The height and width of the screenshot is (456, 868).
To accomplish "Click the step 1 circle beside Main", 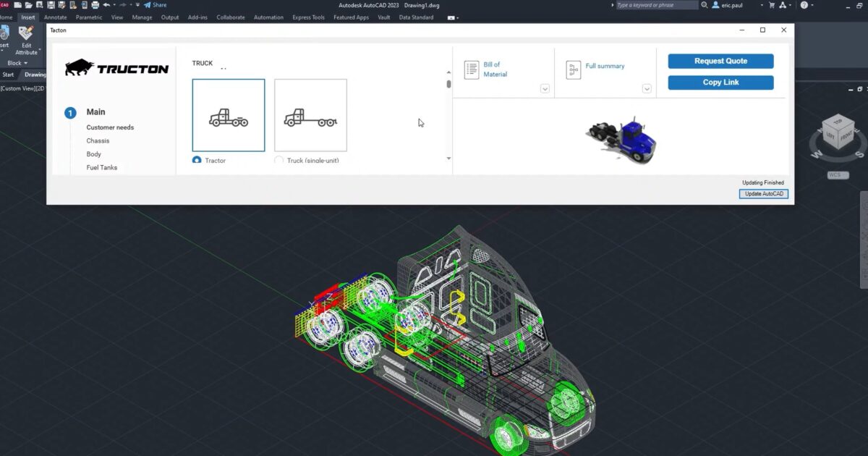I will click(70, 113).
